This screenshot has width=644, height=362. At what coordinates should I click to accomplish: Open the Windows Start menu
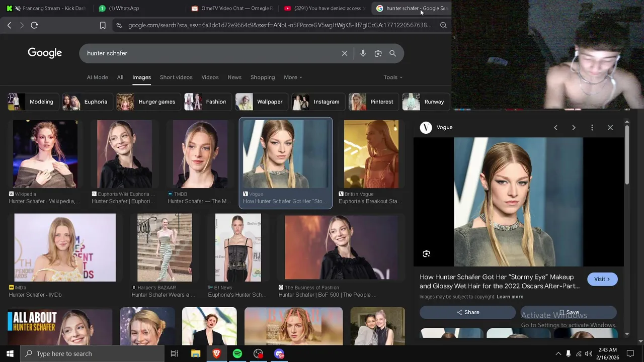pyautogui.click(x=10, y=354)
